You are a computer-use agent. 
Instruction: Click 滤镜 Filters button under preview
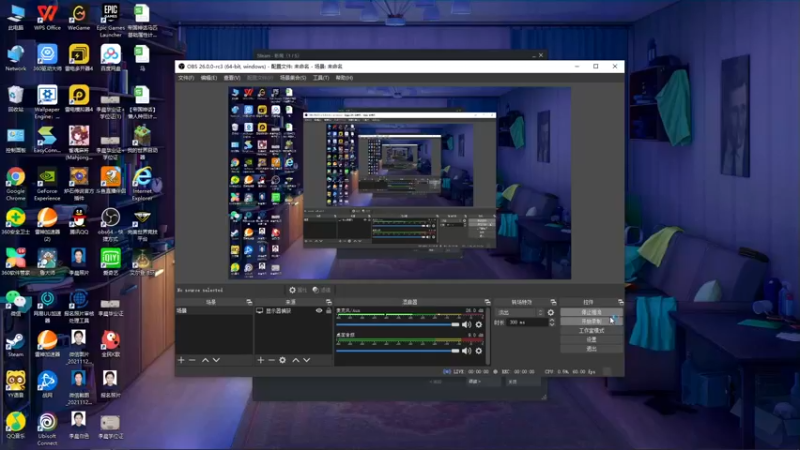tap(321, 290)
